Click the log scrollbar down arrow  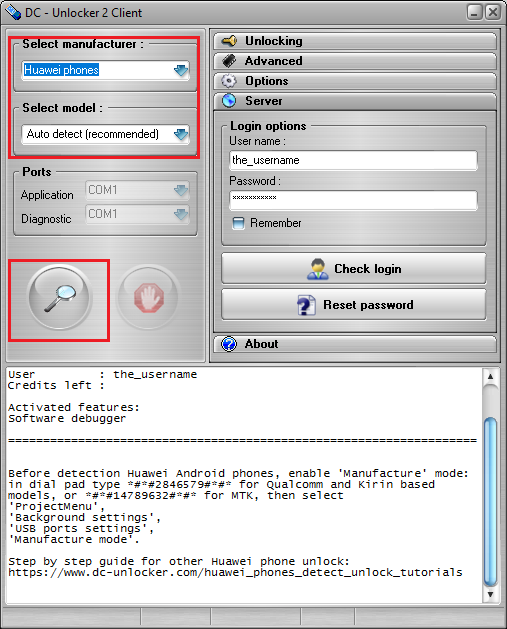[x=490, y=595]
